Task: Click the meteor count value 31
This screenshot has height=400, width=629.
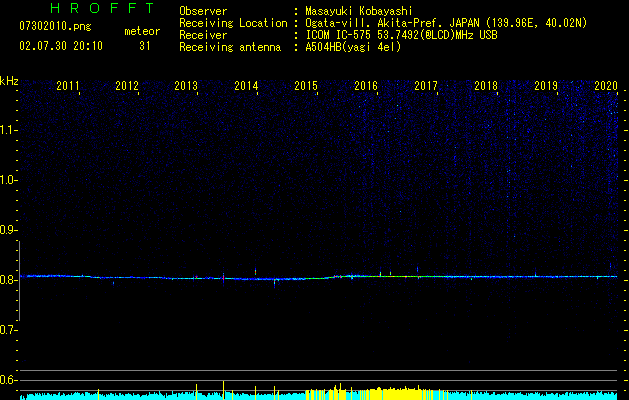Action: 145,46
